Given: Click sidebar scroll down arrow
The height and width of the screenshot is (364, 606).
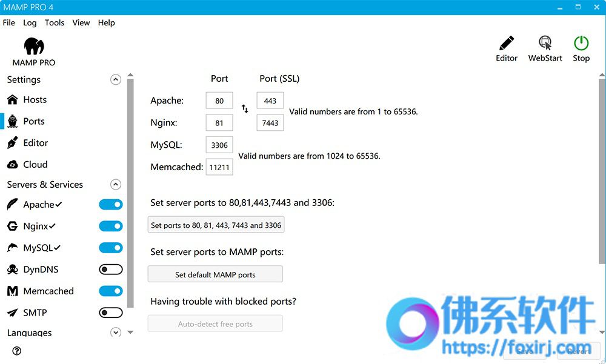Looking at the screenshot, I should tap(130, 332).
